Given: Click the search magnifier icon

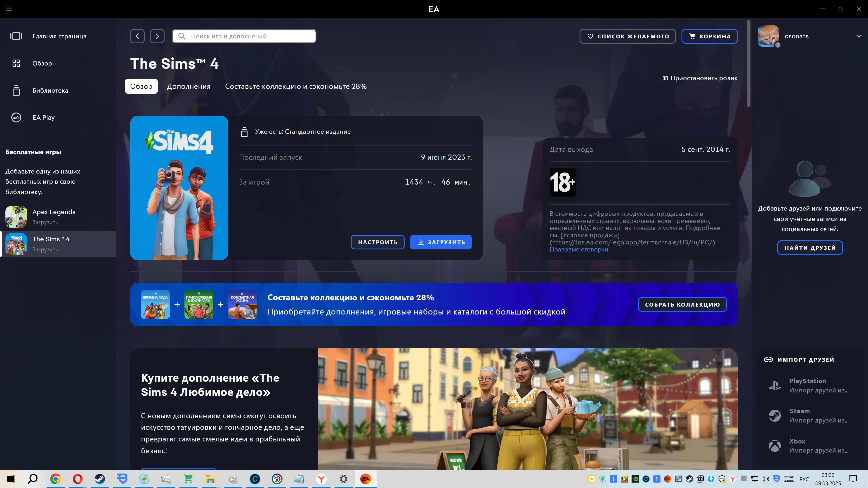Looking at the screenshot, I should [x=182, y=36].
